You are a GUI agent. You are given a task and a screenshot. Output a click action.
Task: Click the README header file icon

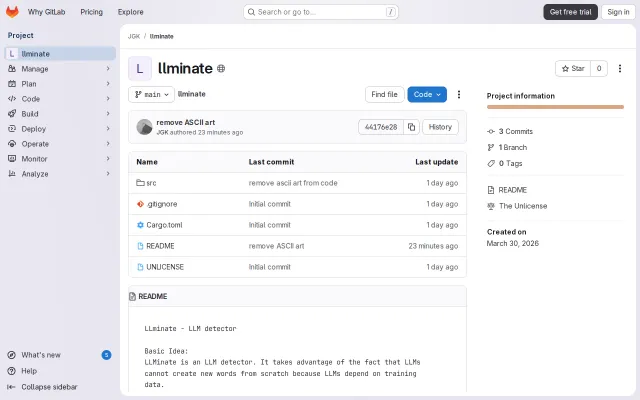[x=132, y=296]
